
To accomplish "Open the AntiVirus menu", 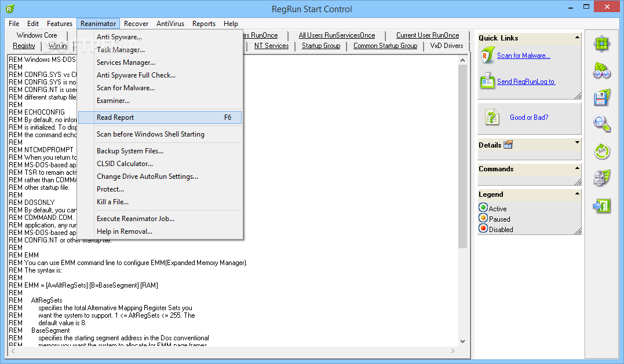I will 170,24.
